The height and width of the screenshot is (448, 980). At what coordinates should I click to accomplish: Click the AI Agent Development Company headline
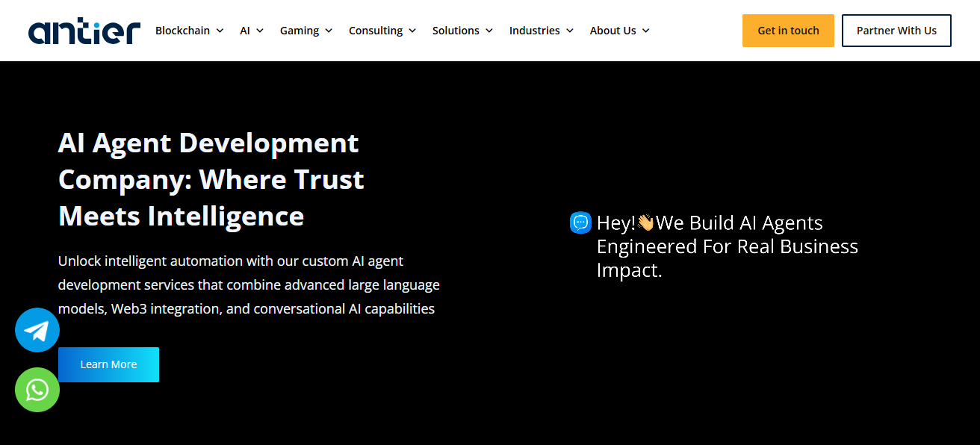(211, 179)
